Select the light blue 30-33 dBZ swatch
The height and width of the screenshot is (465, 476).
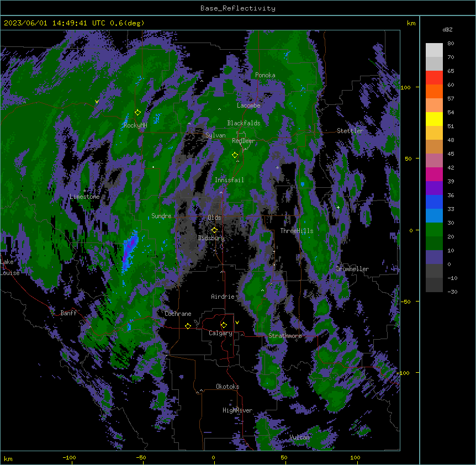pos(434,216)
